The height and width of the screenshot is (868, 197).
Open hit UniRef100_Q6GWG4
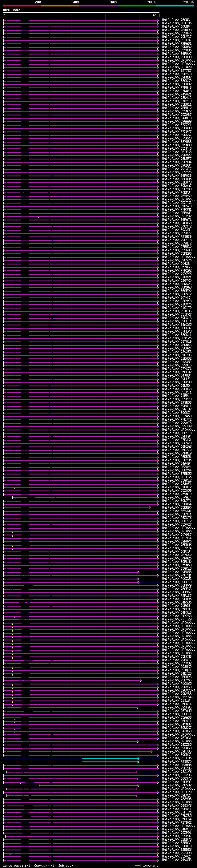pyautogui.click(x=177, y=20)
